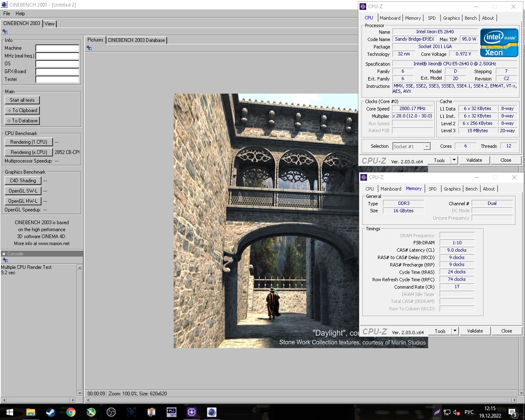
Task: Click the CINEBENCH title bar app icon
Action: [x=4, y=5]
